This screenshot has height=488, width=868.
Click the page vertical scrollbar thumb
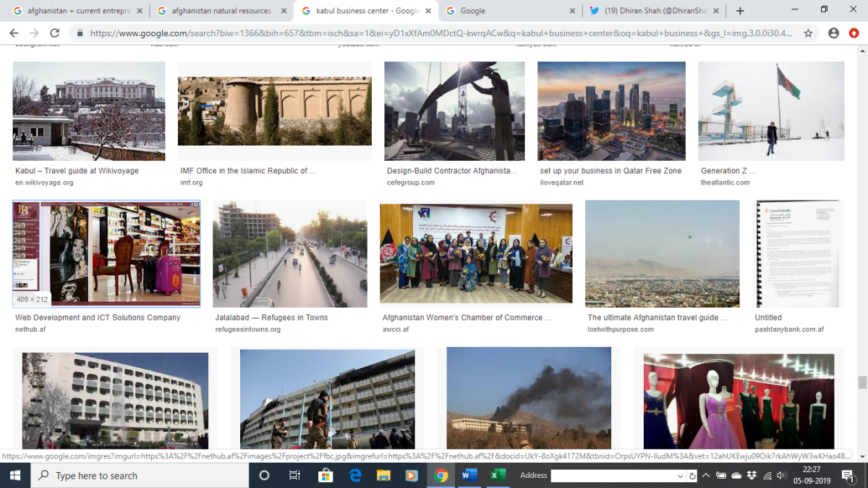click(861, 382)
